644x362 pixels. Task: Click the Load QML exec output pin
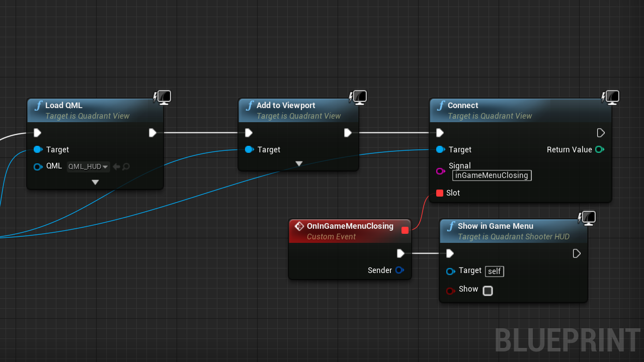(x=152, y=133)
